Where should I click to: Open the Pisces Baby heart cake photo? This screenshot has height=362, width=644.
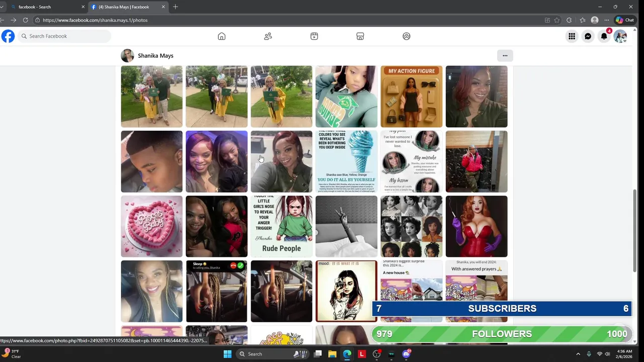tap(151, 226)
